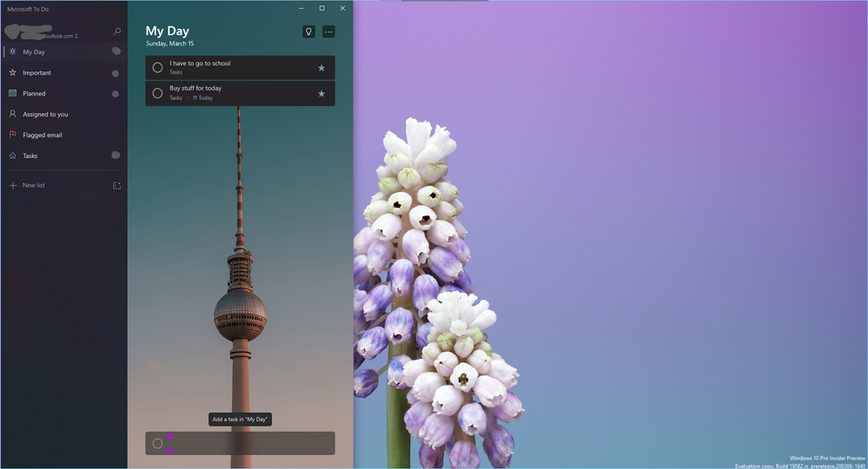Click the circle icon in add-task field

pos(158,444)
